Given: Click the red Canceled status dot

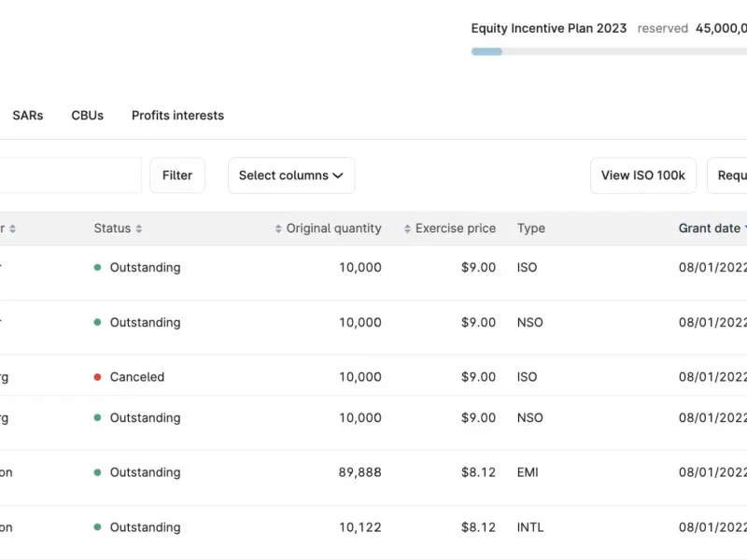Looking at the screenshot, I should click(x=98, y=377).
